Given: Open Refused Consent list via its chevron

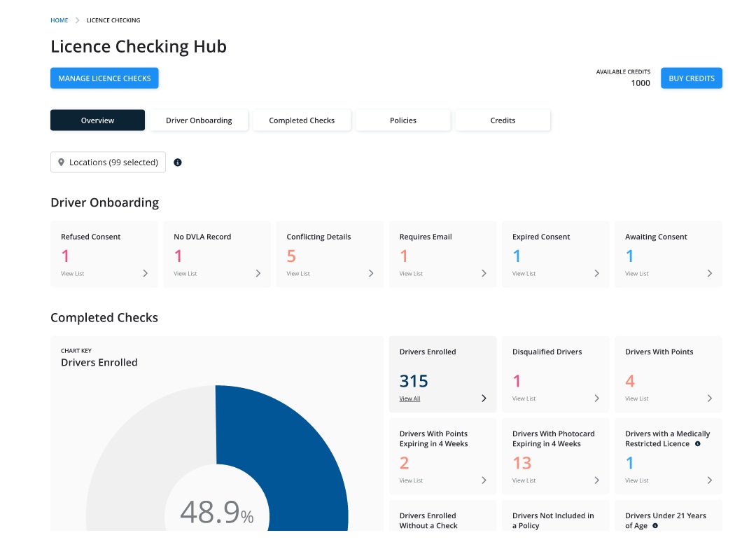Looking at the screenshot, I should [145, 274].
